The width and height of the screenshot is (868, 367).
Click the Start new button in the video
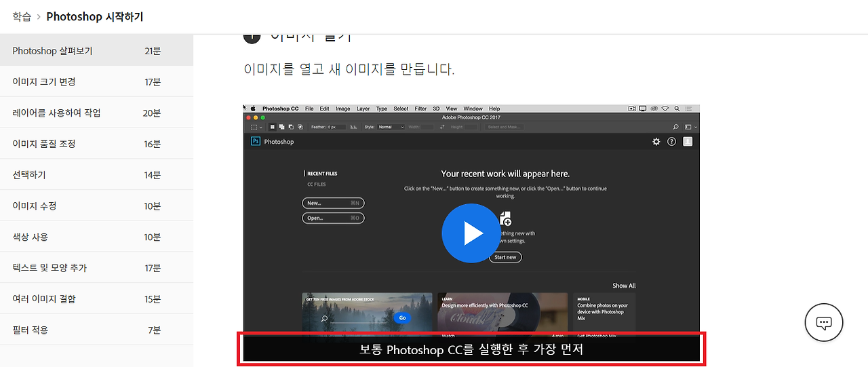(x=505, y=257)
